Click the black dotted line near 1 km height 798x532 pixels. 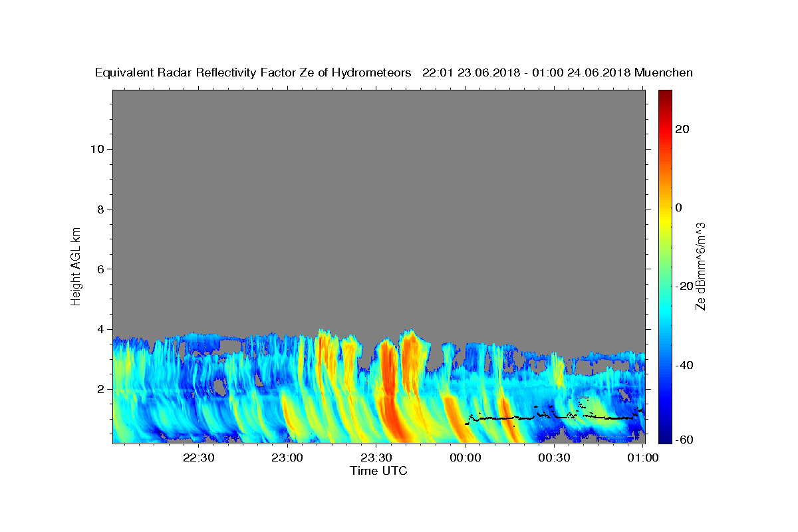pos(555,417)
